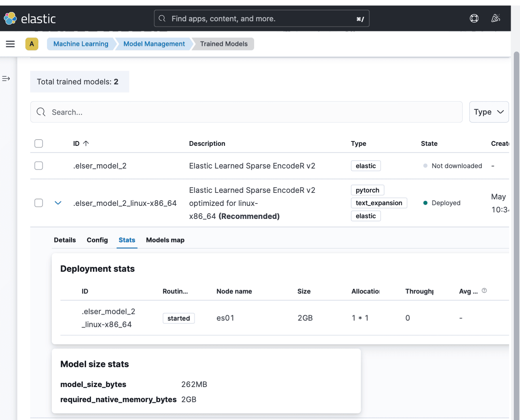Open the help menu lifebuoy icon
520x420 pixels.
(474, 18)
